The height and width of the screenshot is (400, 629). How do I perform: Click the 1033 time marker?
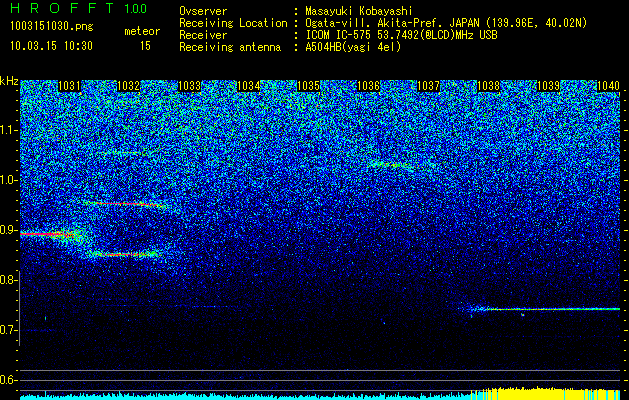click(189, 86)
